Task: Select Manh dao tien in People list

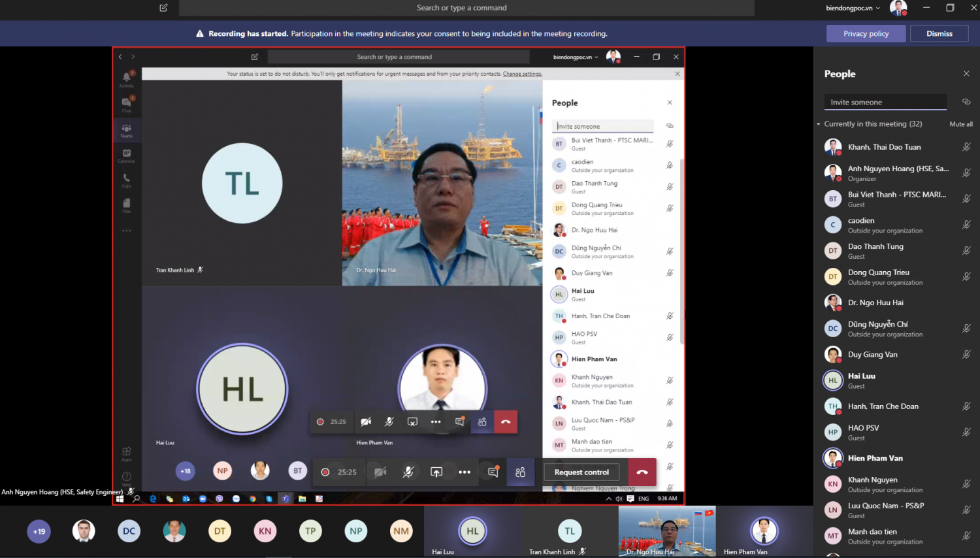Action: pyautogui.click(x=896, y=536)
